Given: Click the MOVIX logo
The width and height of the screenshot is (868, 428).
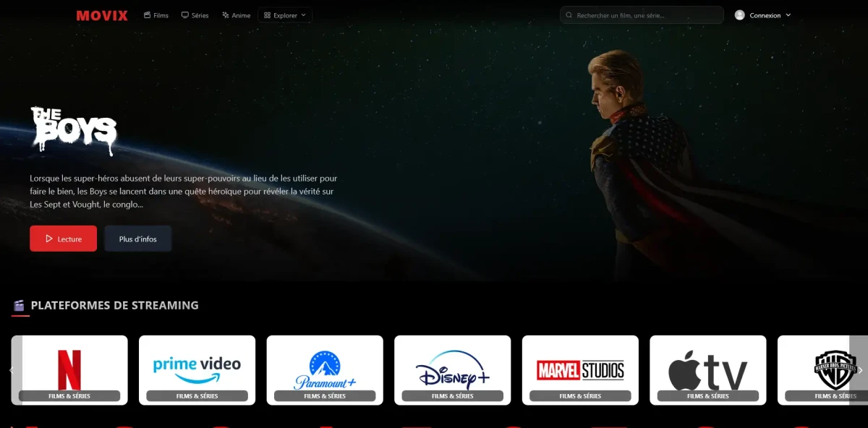Looking at the screenshot, I should click(102, 15).
